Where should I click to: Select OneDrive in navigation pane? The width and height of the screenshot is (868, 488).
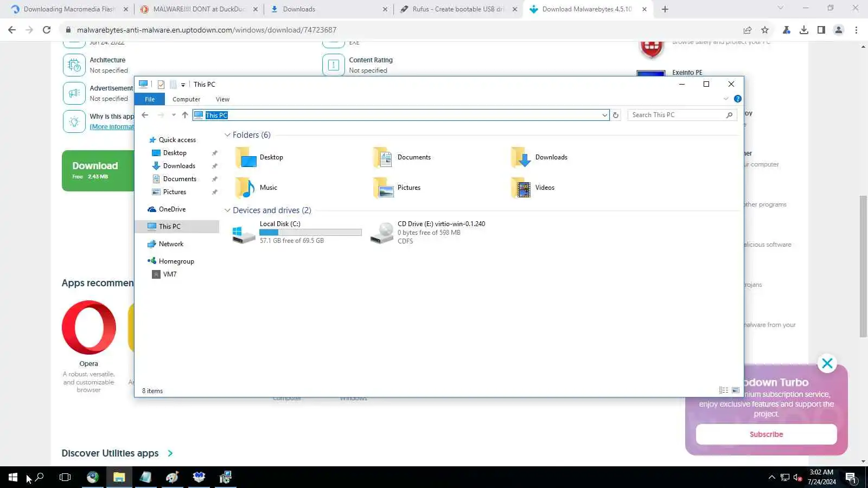(x=172, y=209)
